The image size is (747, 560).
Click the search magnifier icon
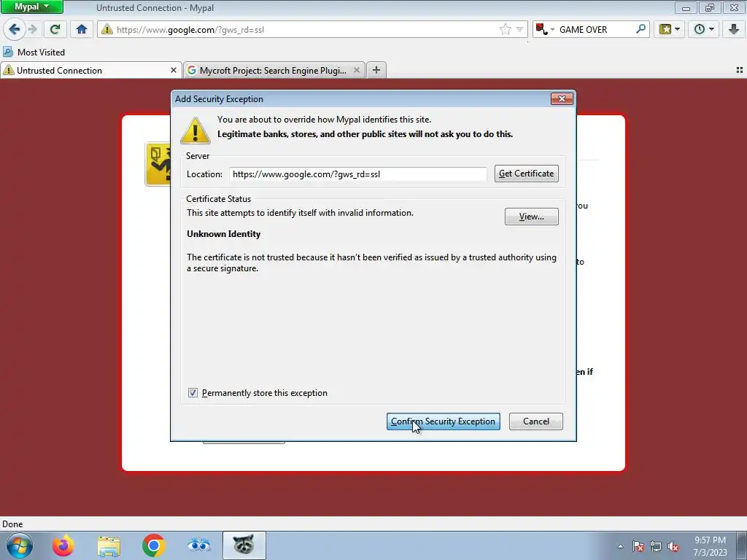pyautogui.click(x=640, y=29)
